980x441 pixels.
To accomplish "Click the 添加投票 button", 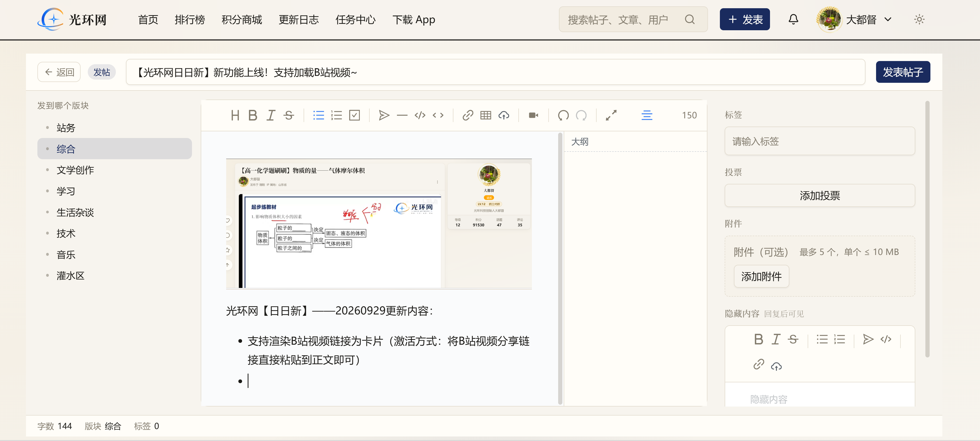I will pos(820,195).
